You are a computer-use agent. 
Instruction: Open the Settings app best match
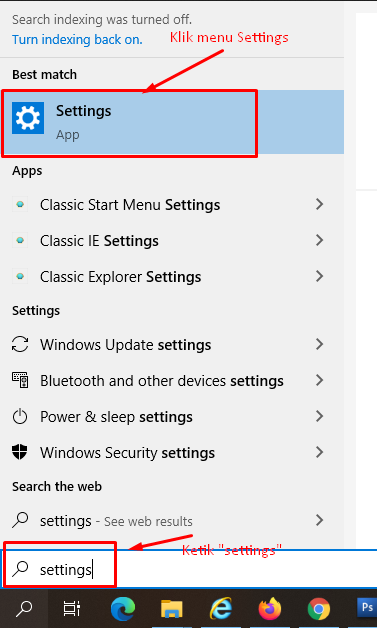point(172,122)
